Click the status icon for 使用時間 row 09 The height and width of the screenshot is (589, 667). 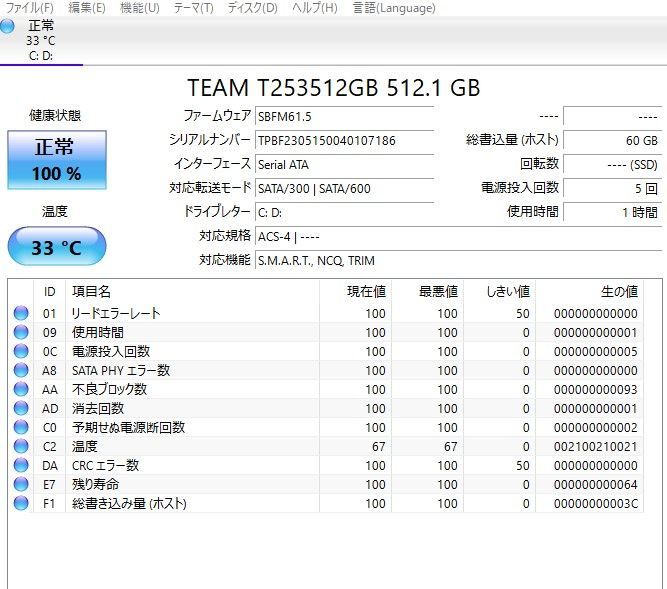click(21, 332)
